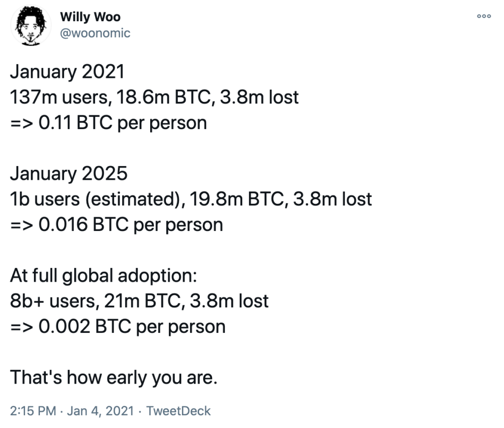Select the '0.11 BTC per person' line

point(108,123)
